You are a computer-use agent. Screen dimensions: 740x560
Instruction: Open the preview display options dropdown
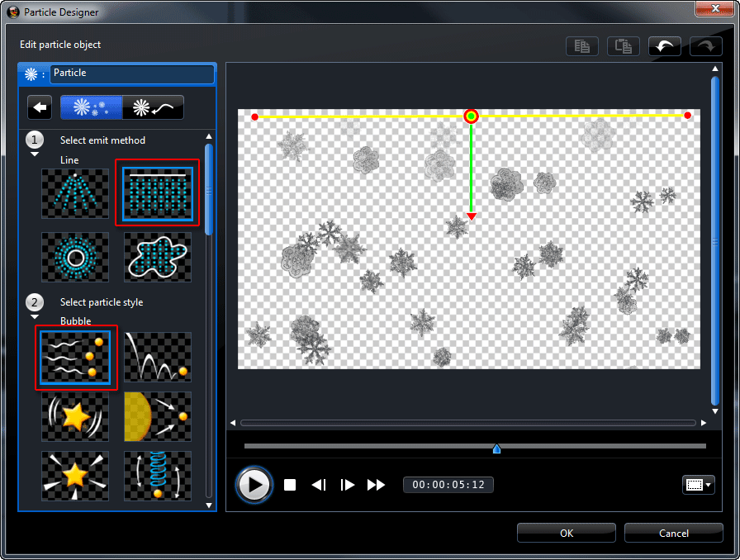pyautogui.click(x=699, y=485)
